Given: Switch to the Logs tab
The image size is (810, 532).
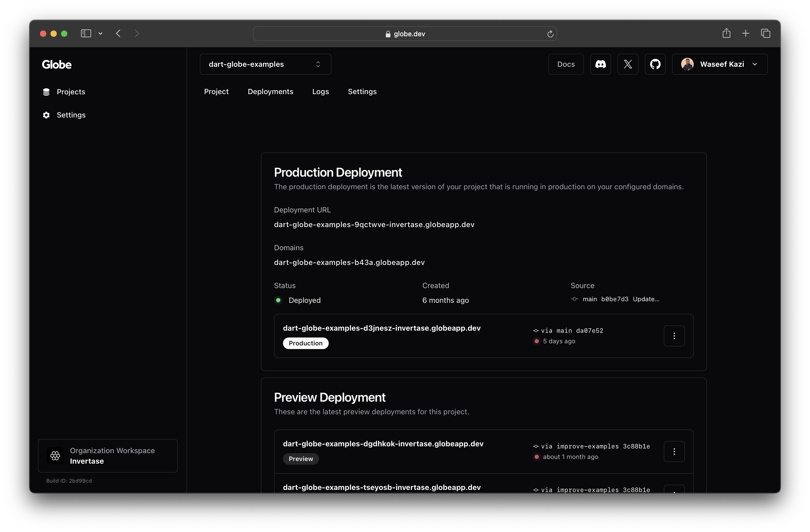Looking at the screenshot, I should pos(320,91).
